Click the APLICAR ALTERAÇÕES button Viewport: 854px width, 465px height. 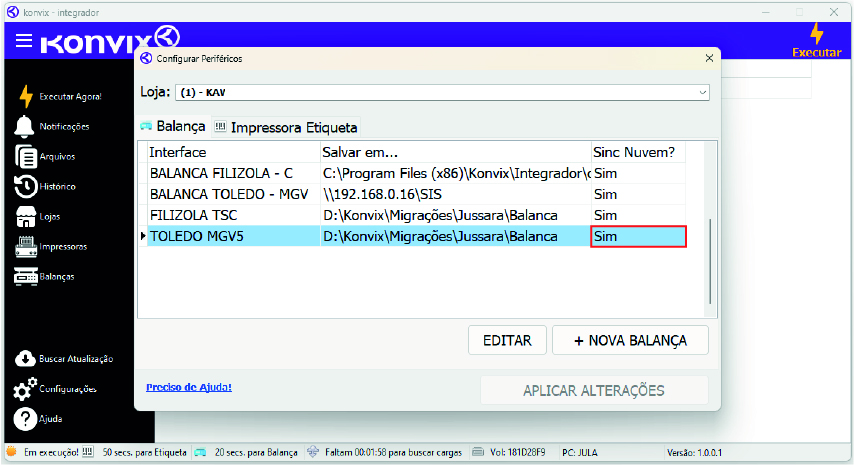click(594, 390)
